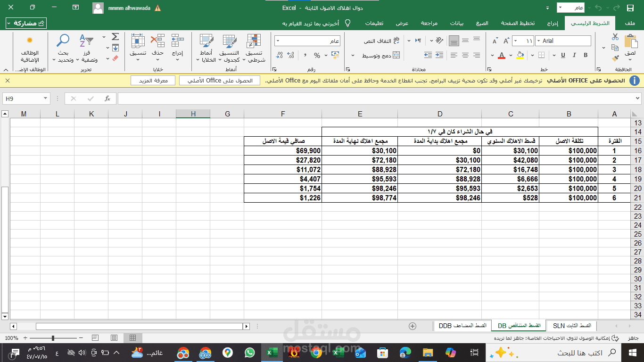Image resolution: width=644 pixels, height=362 pixels.
Task: Toggle Middle Align vertical alignment
Action: tap(465, 41)
